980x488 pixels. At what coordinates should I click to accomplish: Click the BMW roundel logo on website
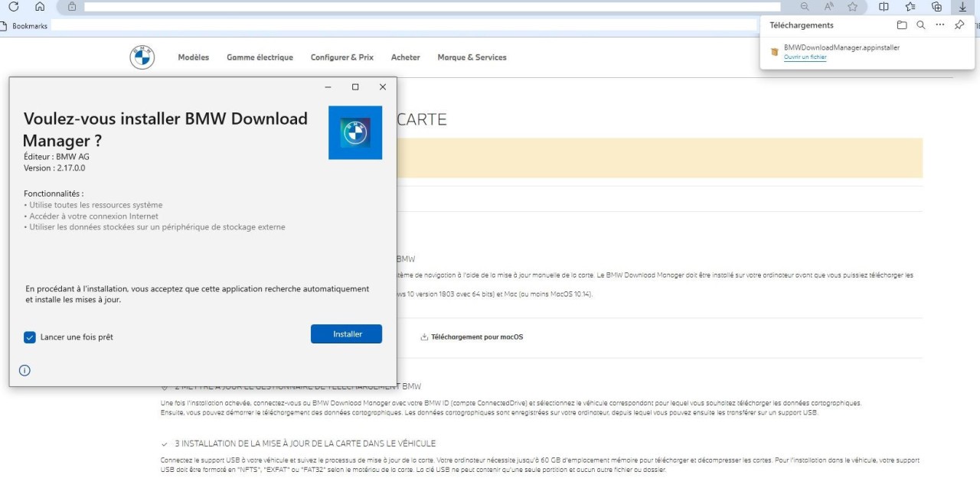pos(142,57)
